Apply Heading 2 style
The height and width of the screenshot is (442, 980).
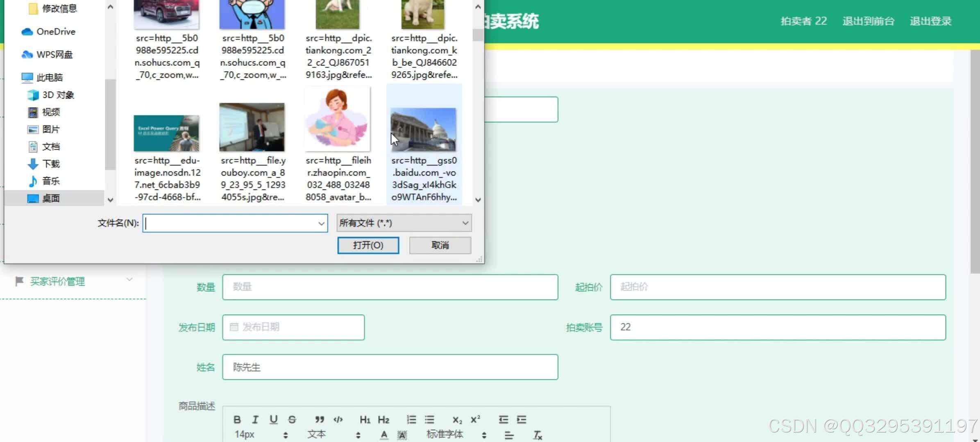[x=383, y=419]
